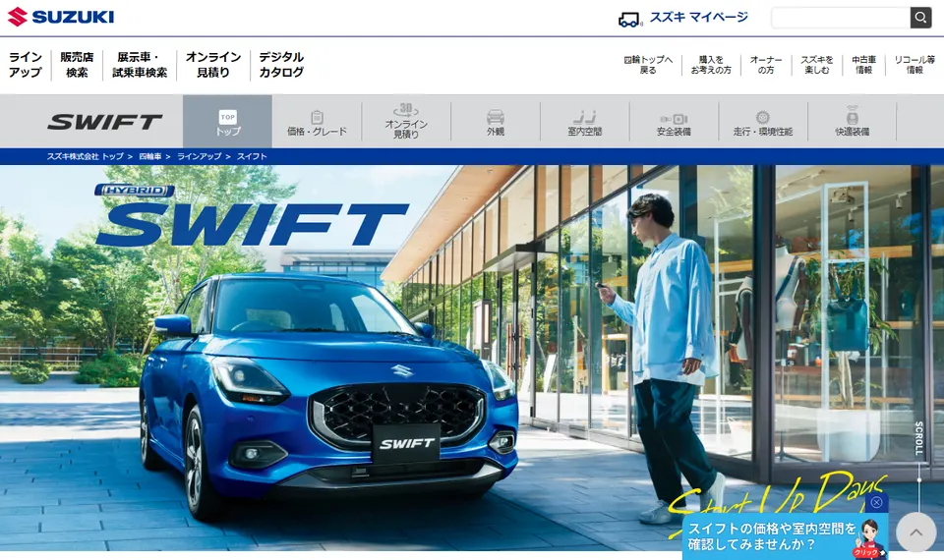This screenshot has width=944, height=560.
Task: Open 販売店検索 menu item
Action: click(x=77, y=65)
